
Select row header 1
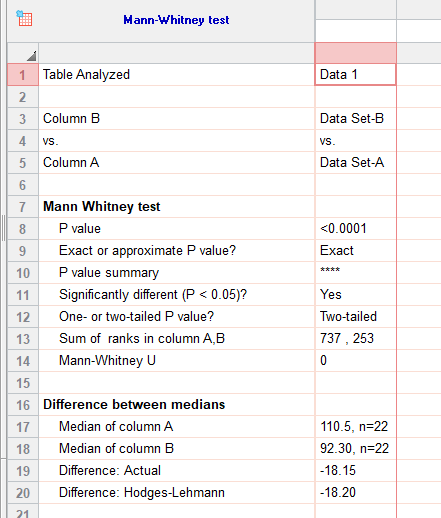coord(23,75)
